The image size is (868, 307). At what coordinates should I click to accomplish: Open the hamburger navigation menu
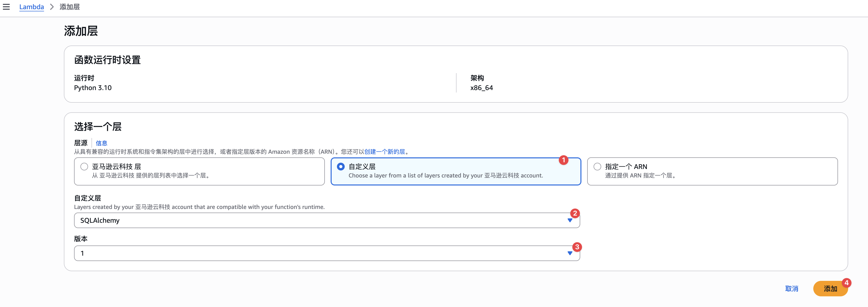tap(6, 7)
